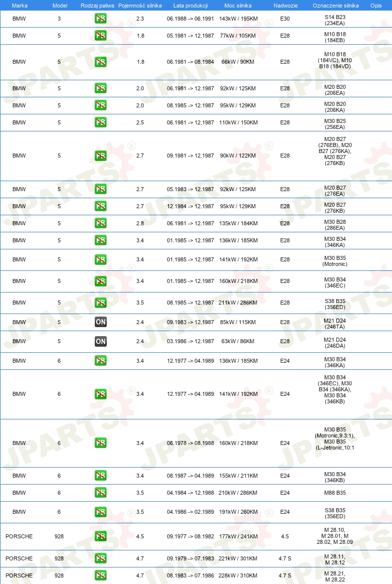
Task: Click petrol icon in 135kW / 184KM row
Action: [101, 223]
